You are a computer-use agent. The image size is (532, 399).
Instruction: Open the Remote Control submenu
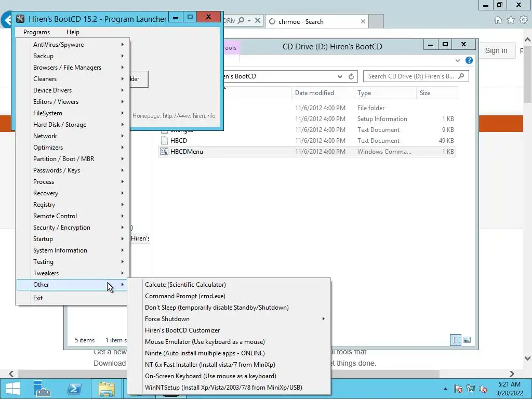tap(72, 216)
